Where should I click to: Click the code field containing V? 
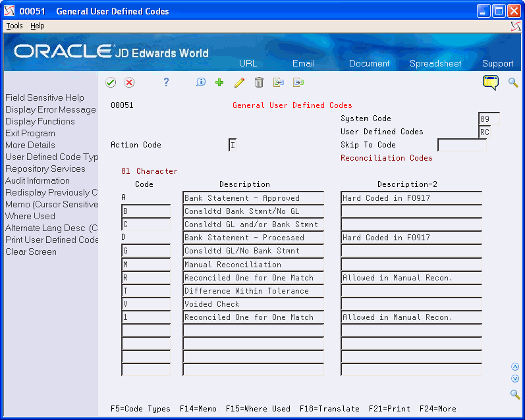point(146,304)
